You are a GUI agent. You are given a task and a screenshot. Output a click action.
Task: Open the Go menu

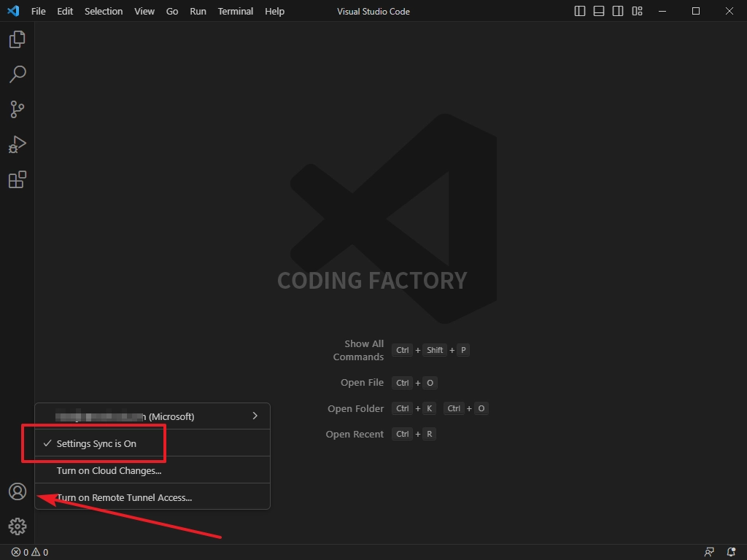172,12
